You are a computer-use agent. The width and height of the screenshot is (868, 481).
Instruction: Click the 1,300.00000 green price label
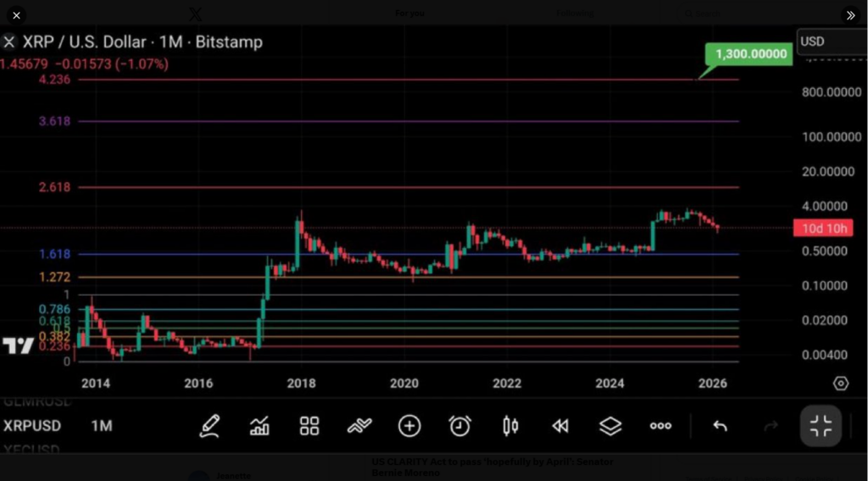coord(750,54)
